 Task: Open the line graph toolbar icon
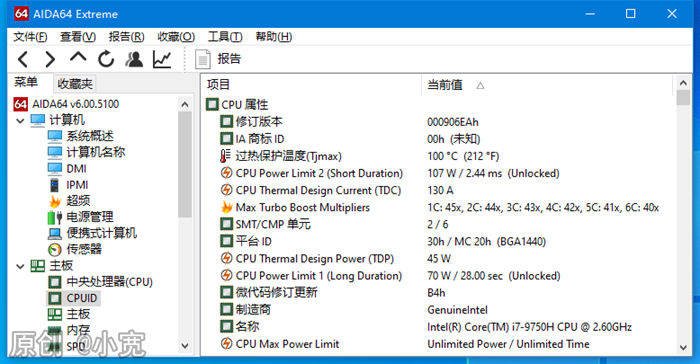coord(162,59)
